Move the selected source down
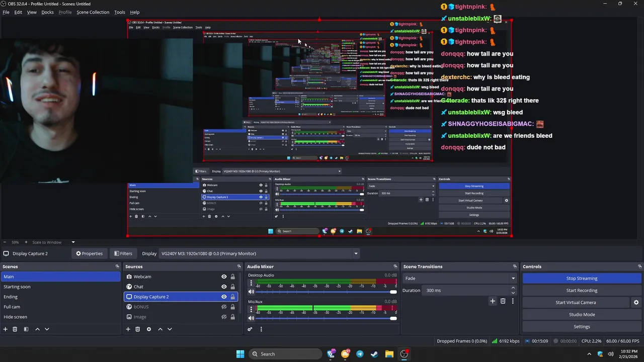The height and width of the screenshot is (362, 644). 170,329
